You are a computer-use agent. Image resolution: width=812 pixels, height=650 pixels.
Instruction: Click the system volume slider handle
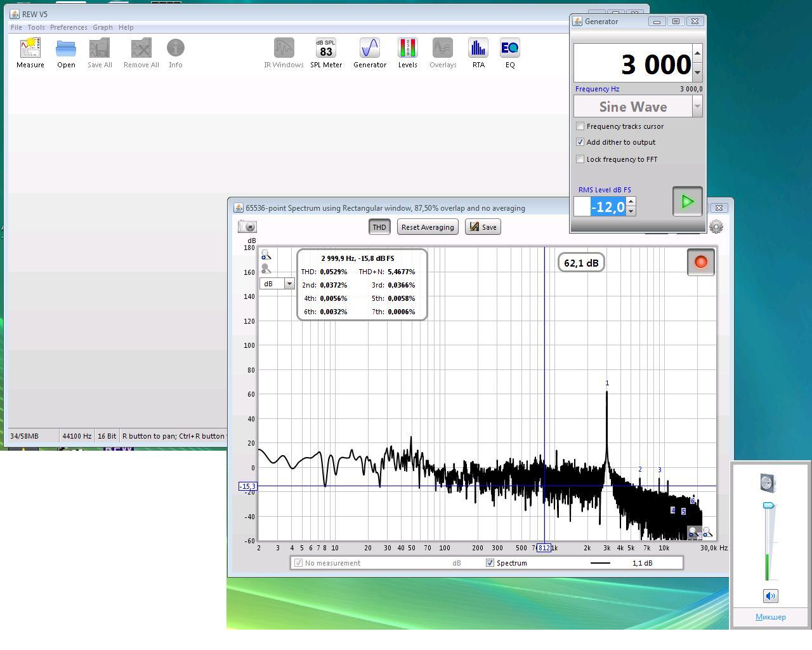pos(768,506)
